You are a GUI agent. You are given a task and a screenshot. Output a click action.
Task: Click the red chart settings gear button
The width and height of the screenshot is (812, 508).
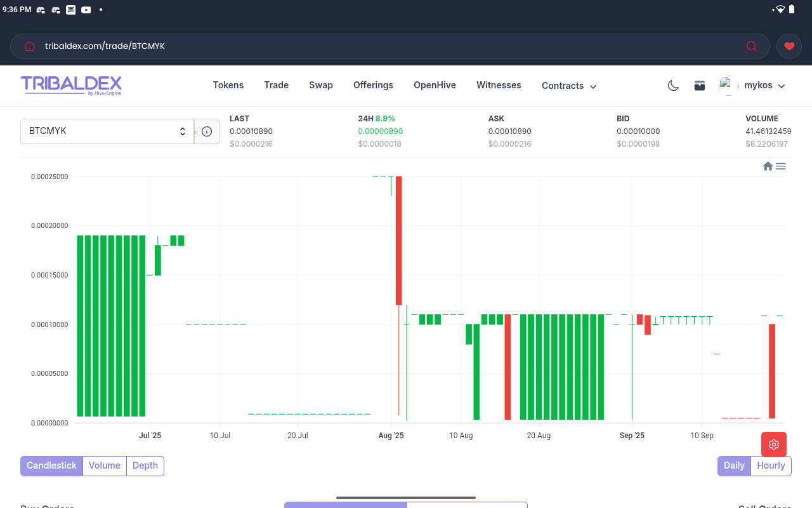point(773,444)
